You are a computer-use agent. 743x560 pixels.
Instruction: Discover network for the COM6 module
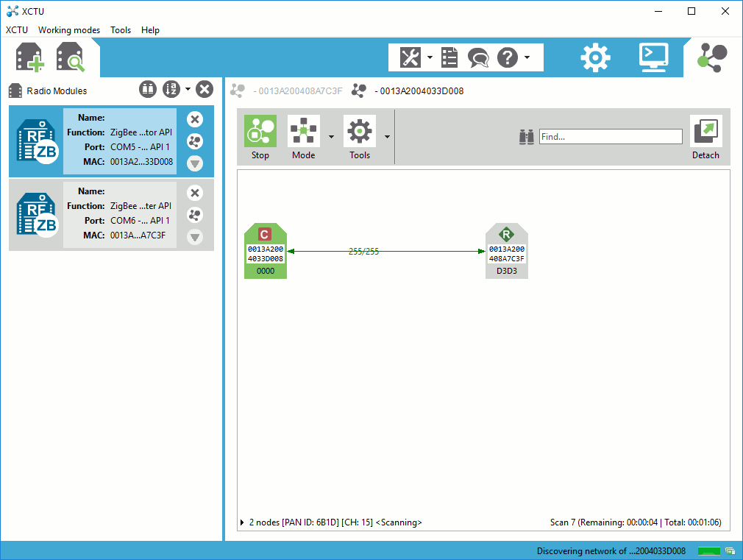pos(195,215)
